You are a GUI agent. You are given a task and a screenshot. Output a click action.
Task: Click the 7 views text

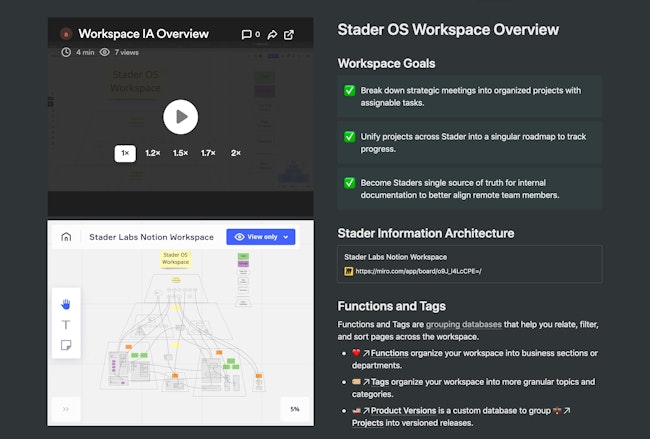pyautogui.click(x=126, y=52)
